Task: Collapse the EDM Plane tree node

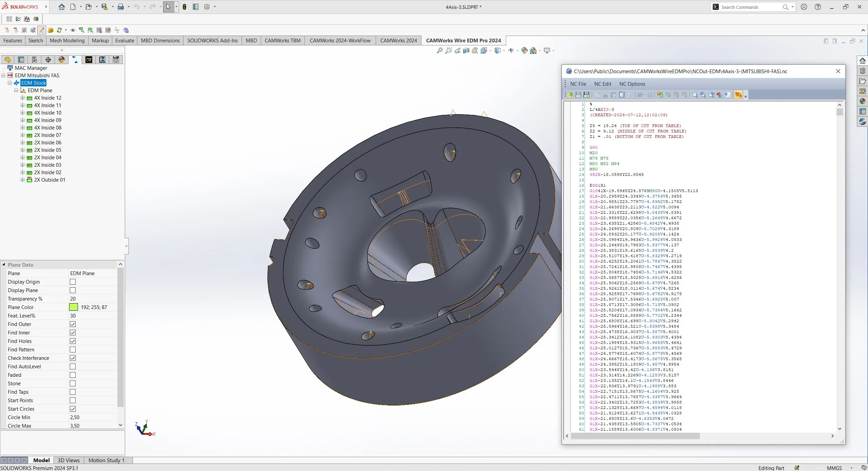Action: pos(16,90)
